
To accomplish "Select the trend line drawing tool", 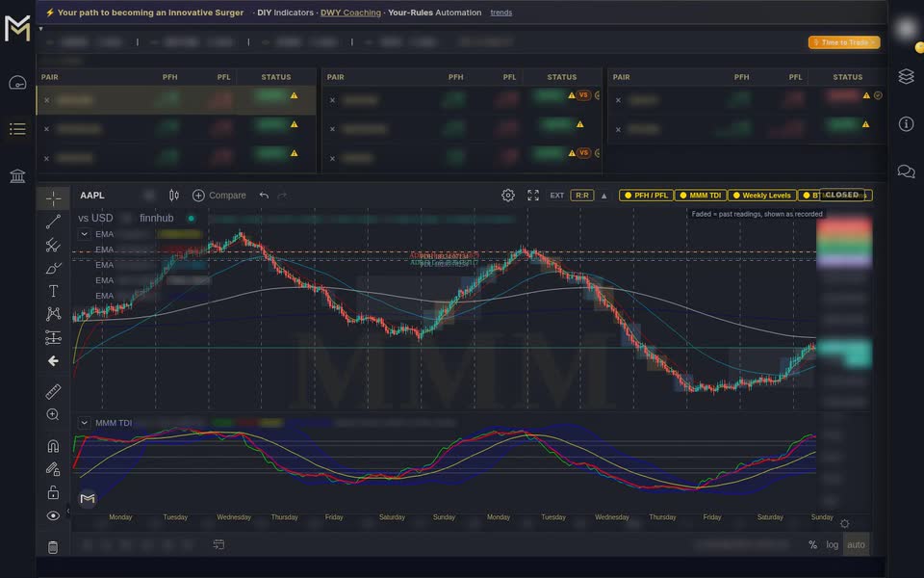I will [53, 222].
